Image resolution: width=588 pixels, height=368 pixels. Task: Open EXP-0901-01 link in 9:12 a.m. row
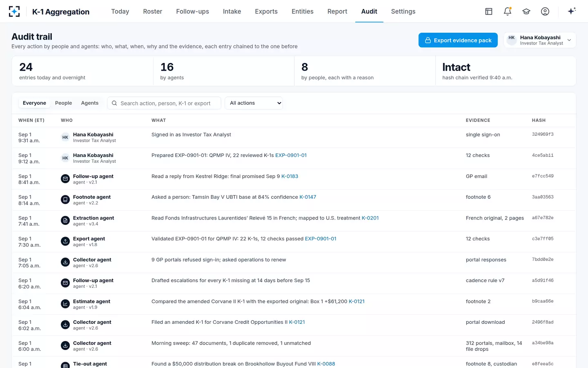click(291, 155)
